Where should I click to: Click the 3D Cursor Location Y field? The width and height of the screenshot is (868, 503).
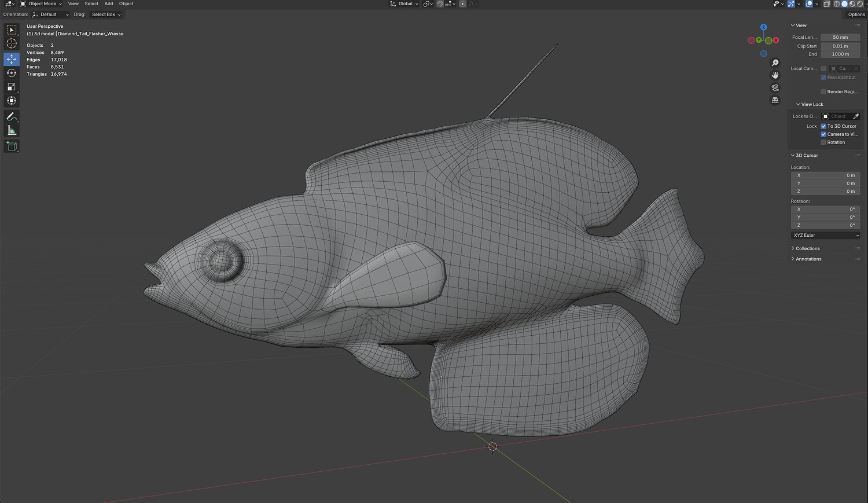[x=825, y=183]
